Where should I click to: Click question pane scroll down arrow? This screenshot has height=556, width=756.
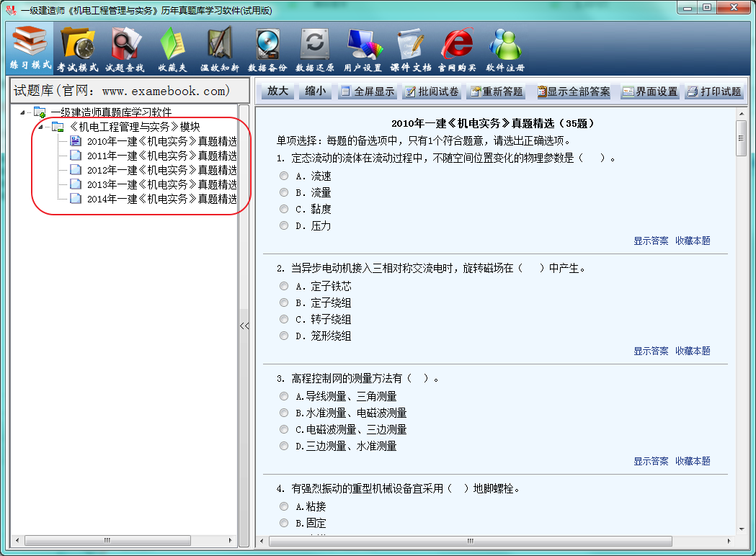pos(741,529)
